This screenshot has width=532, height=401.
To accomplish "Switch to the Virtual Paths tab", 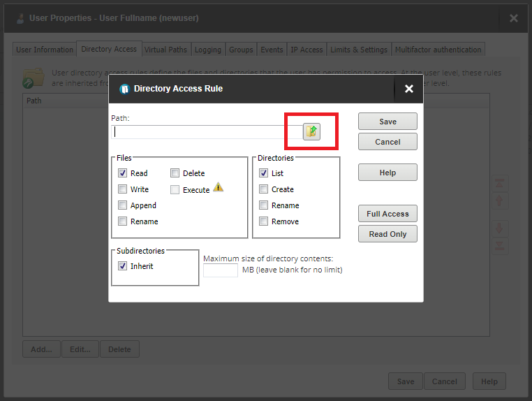I will pos(165,50).
